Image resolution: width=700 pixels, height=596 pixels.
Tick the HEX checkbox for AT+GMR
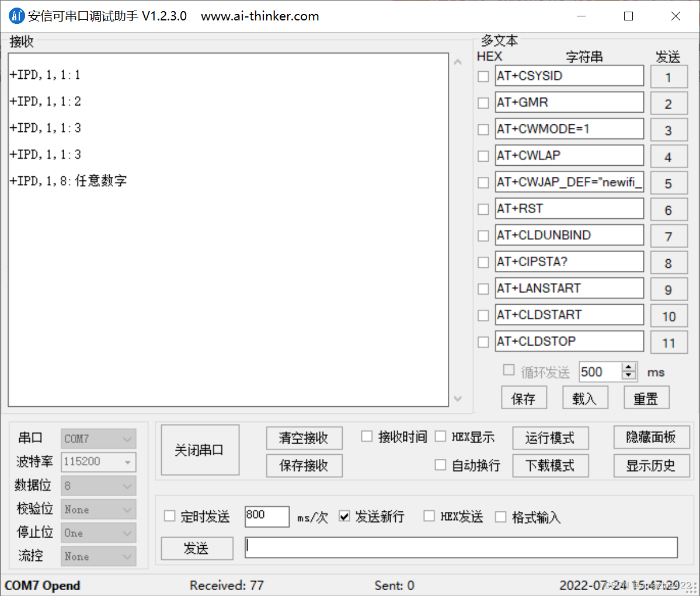point(483,103)
